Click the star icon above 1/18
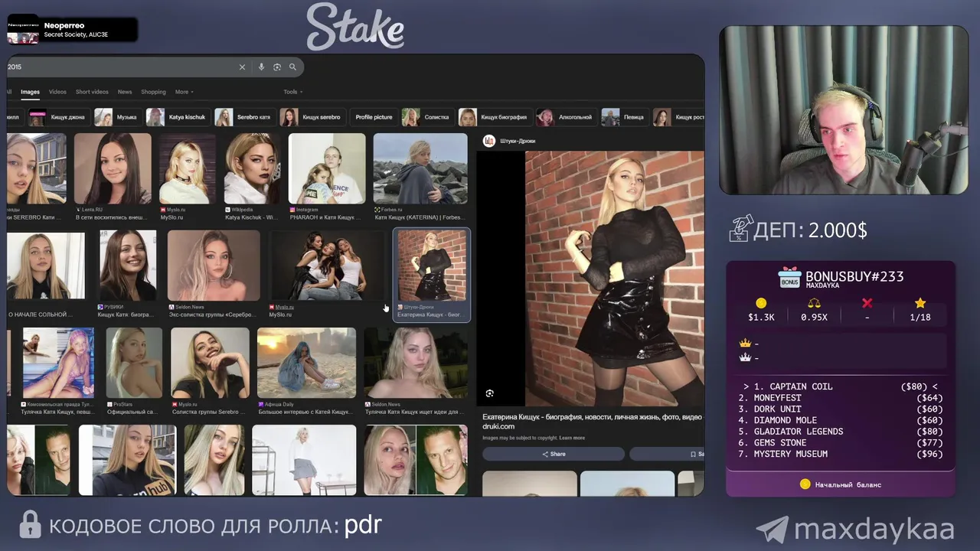980x551 pixels. (920, 303)
